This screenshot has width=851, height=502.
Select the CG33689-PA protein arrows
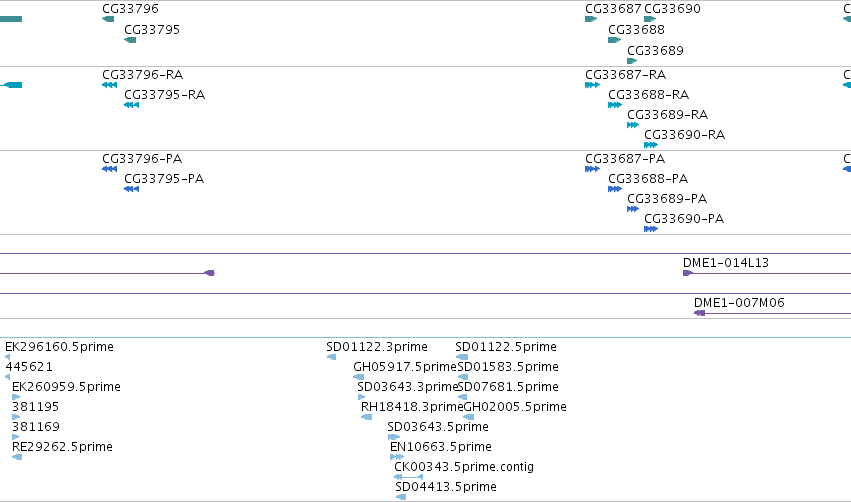[x=633, y=209]
